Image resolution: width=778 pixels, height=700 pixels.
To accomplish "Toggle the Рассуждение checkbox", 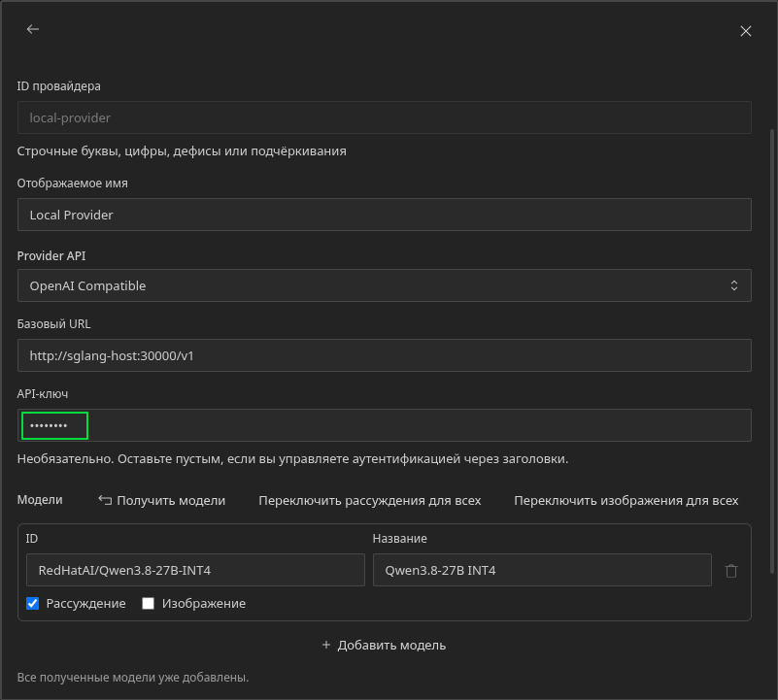I will [33, 603].
